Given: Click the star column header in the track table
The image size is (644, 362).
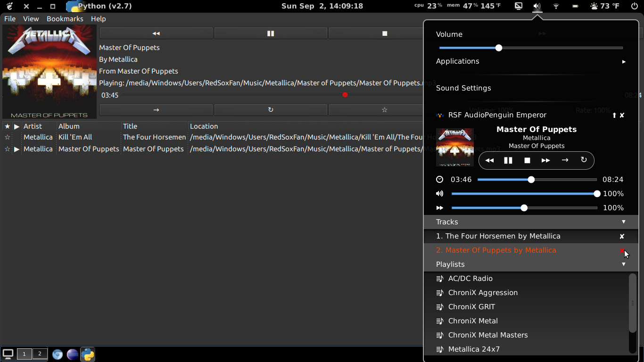Looking at the screenshot, I should [x=7, y=126].
